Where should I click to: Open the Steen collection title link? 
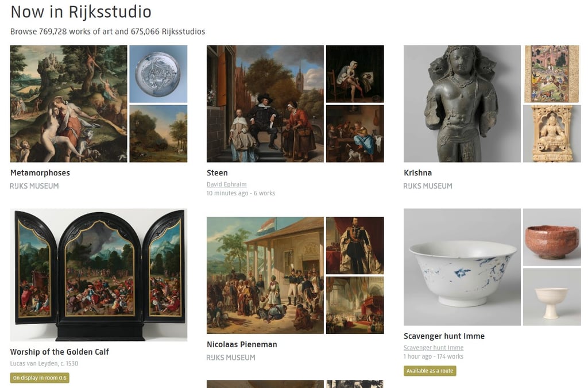click(217, 173)
